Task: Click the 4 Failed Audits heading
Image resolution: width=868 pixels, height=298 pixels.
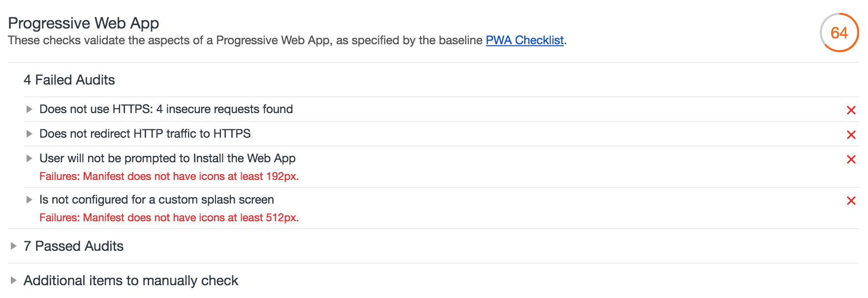Action: [69, 80]
